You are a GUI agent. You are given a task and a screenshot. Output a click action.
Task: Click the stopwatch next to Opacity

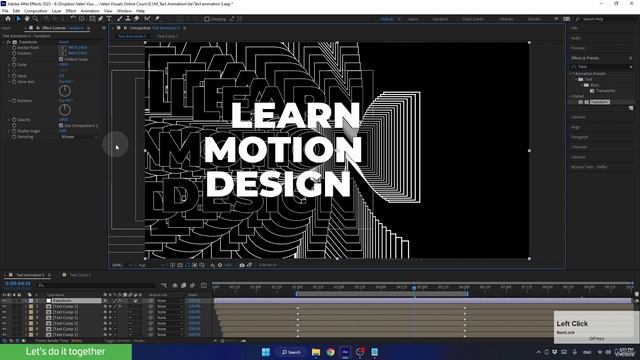coord(14,120)
